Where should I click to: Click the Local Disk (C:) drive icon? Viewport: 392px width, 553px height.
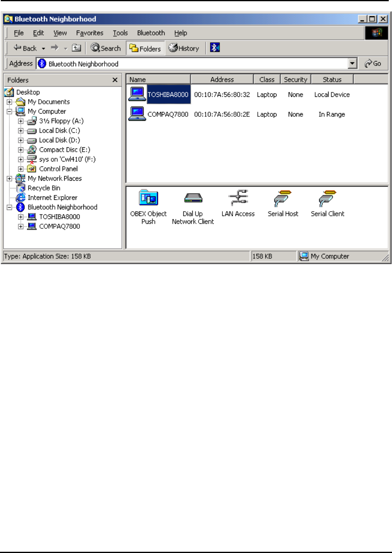point(32,131)
